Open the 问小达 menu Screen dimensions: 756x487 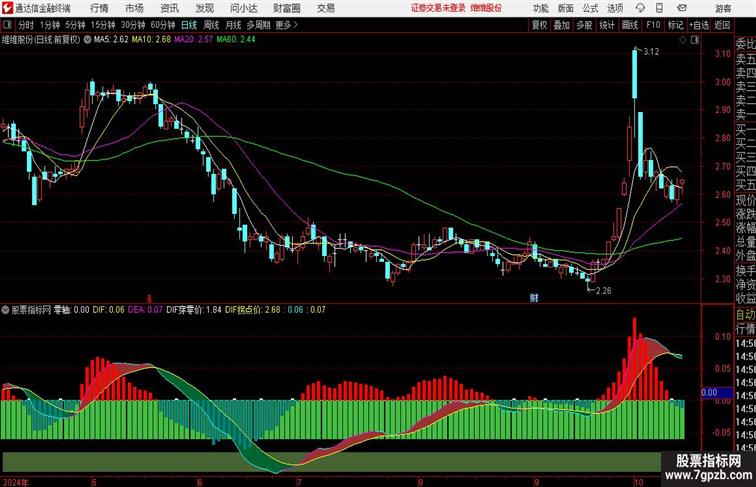click(243, 8)
